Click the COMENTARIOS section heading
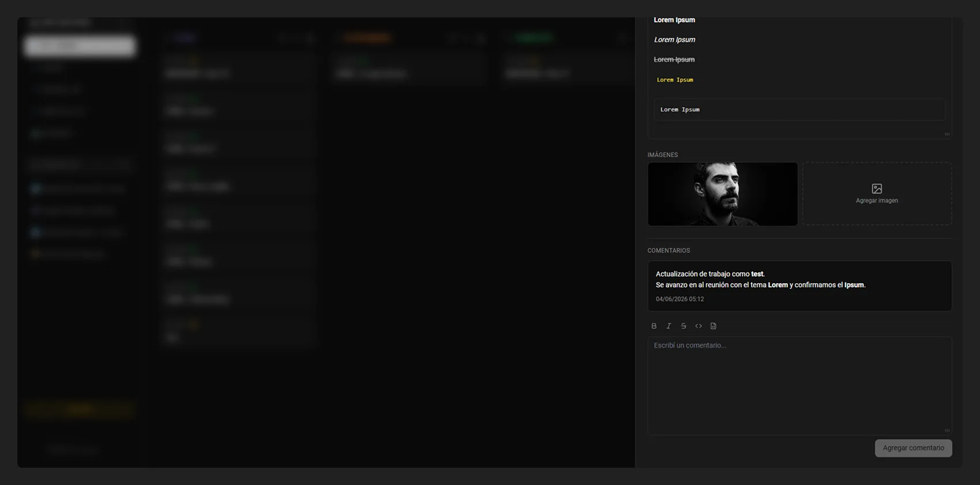 pos(669,251)
